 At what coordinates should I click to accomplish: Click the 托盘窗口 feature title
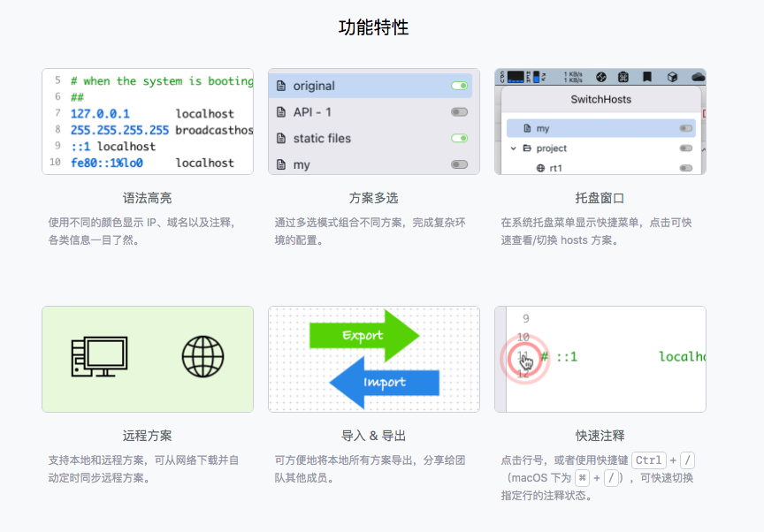[600, 198]
